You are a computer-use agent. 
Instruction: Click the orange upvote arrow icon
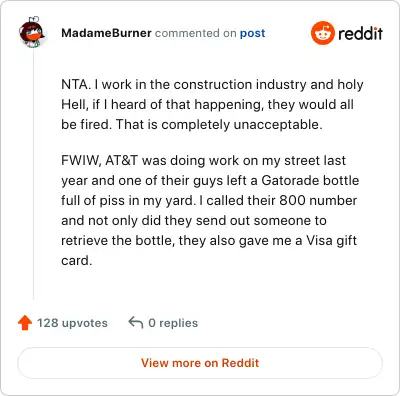(x=25, y=323)
